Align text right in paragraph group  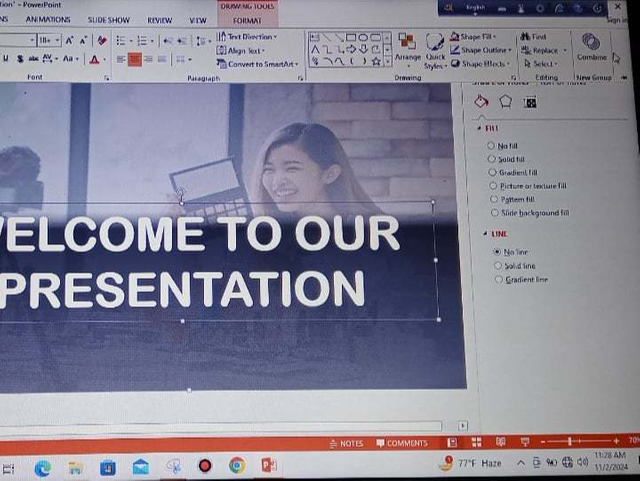click(x=148, y=60)
